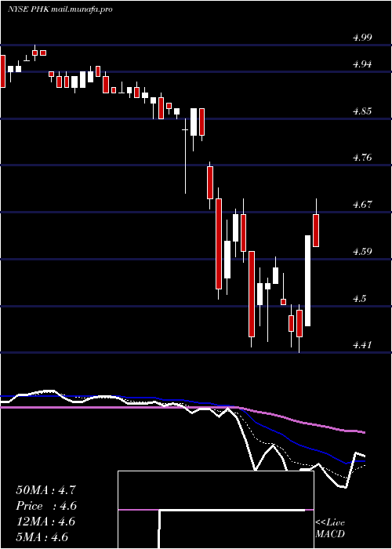This screenshot has height=549, width=392.
Task: Select the 4.5 price label
Action: (360, 298)
